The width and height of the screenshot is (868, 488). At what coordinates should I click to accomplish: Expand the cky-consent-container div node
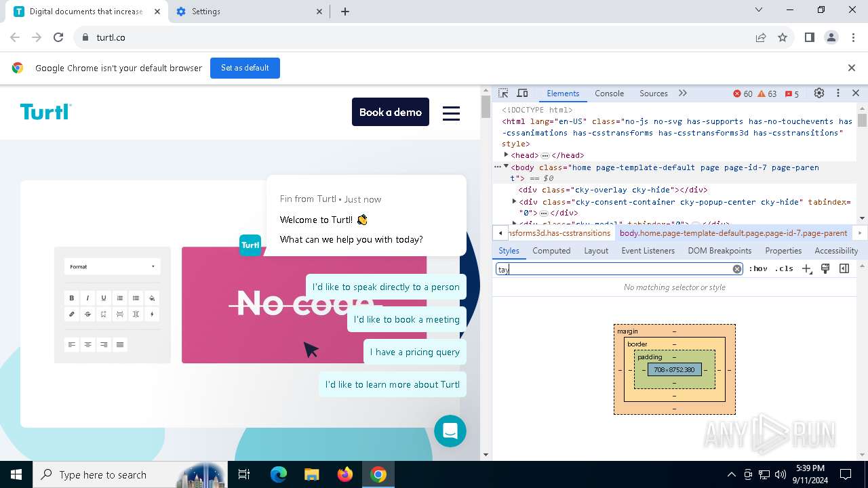click(514, 201)
